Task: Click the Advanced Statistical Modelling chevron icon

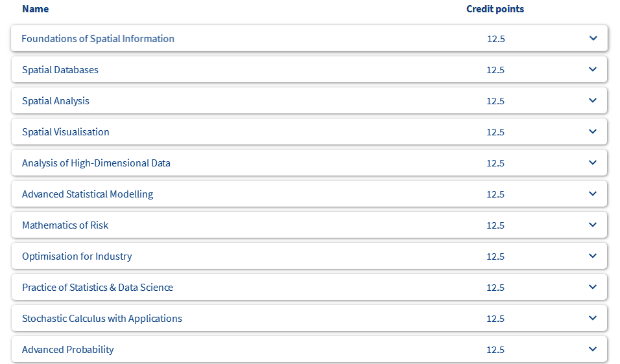Action: click(x=593, y=194)
